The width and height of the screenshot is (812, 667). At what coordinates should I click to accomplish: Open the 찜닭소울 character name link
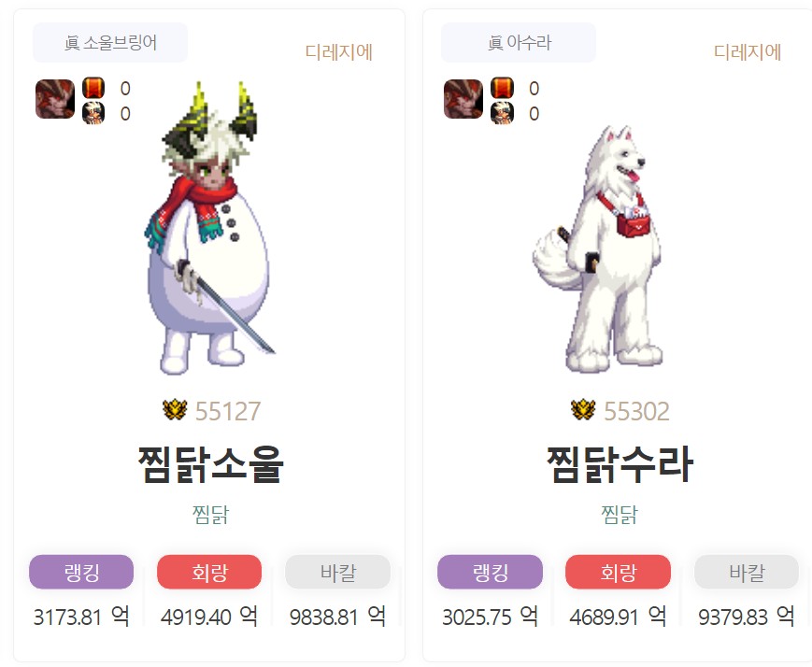coord(211,464)
